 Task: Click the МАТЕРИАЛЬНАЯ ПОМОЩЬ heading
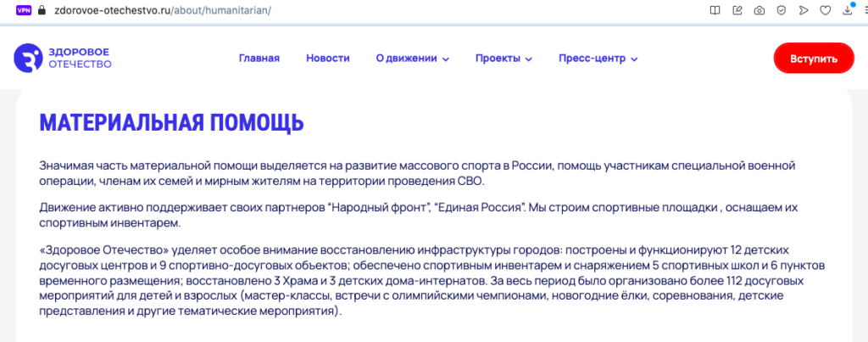point(171,122)
